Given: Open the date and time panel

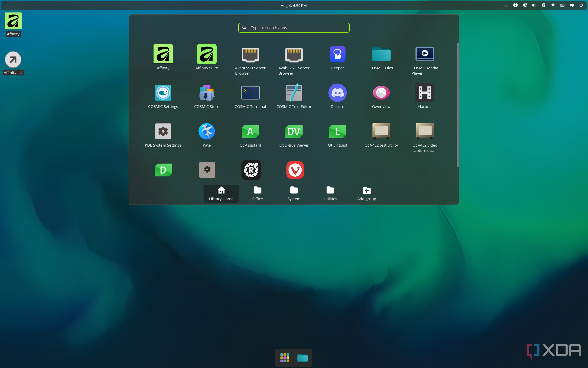Looking at the screenshot, I should 294,5.
